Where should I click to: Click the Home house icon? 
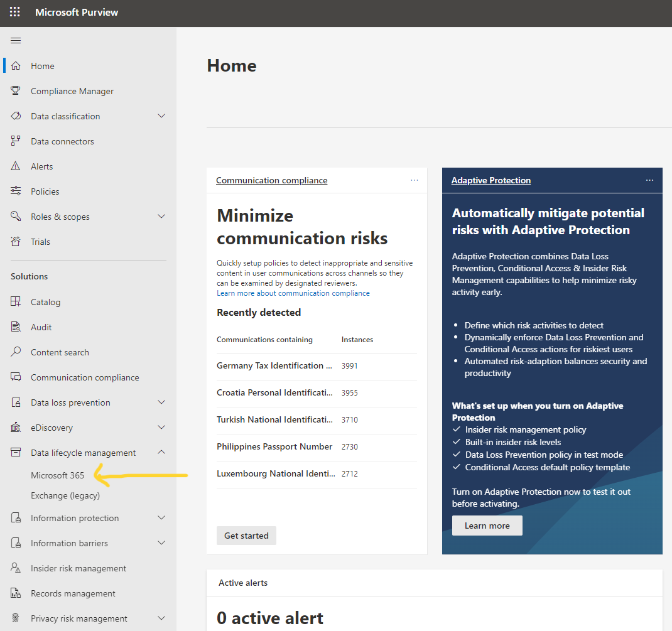pyautogui.click(x=16, y=65)
